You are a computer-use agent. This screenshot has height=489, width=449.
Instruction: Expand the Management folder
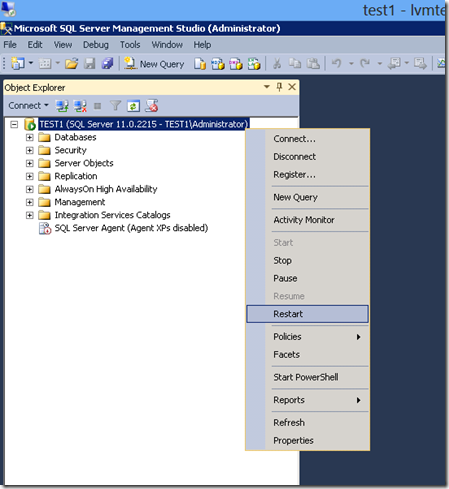point(30,202)
